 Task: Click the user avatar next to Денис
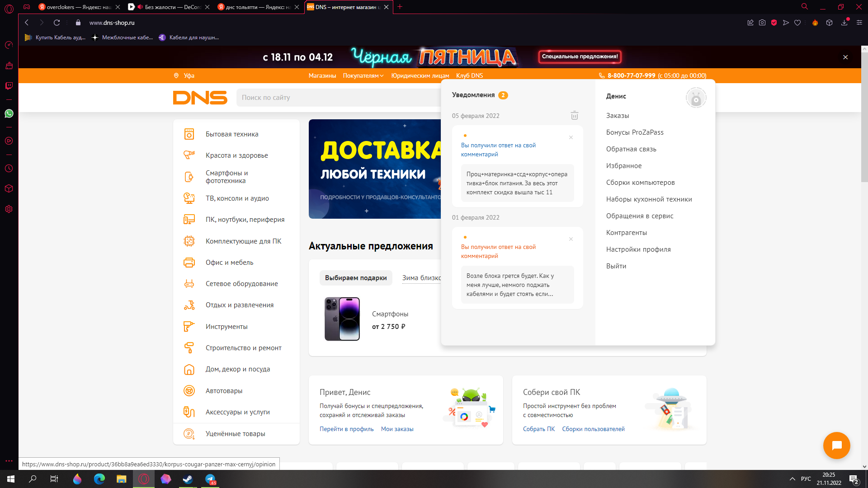[696, 98]
